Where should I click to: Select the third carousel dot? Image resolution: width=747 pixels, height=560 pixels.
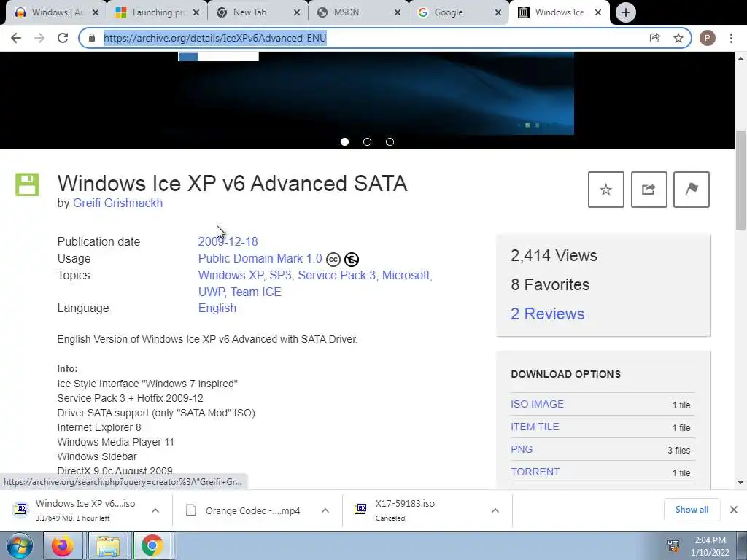[390, 142]
